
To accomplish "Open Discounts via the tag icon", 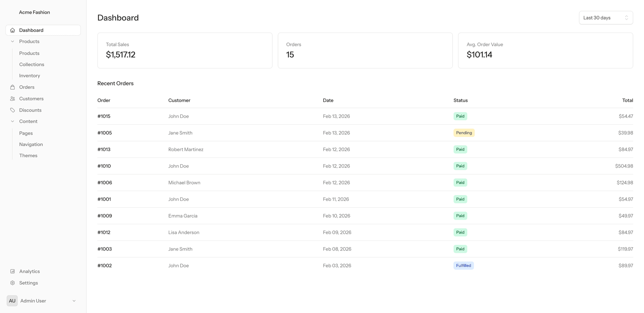I will pyautogui.click(x=12, y=110).
